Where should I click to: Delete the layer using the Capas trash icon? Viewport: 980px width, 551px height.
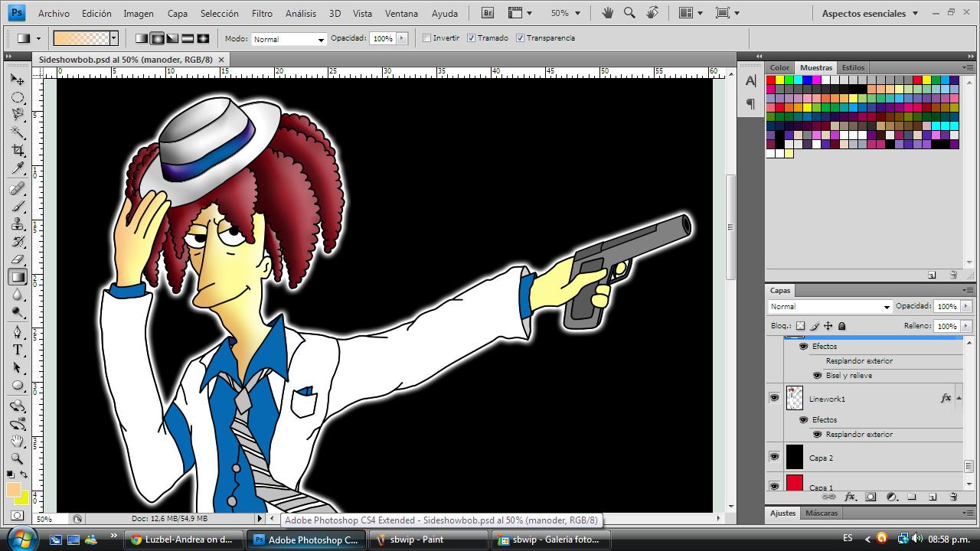tap(953, 497)
